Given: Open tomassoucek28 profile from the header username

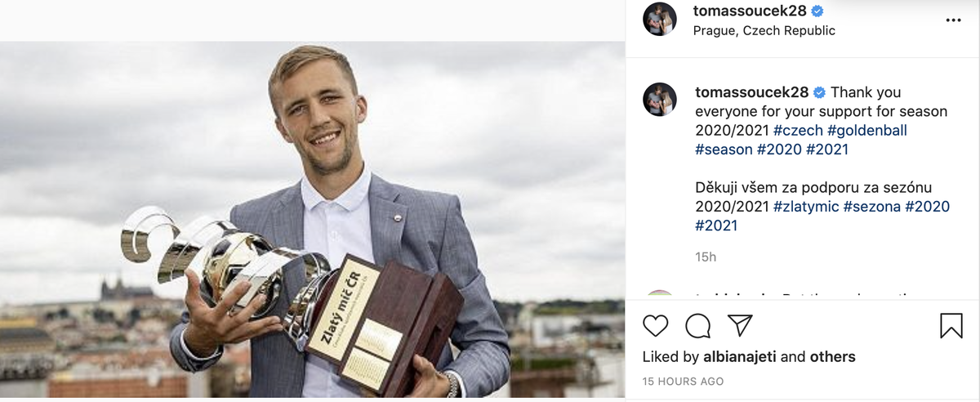Looking at the screenshot, I should tap(750, 11).
